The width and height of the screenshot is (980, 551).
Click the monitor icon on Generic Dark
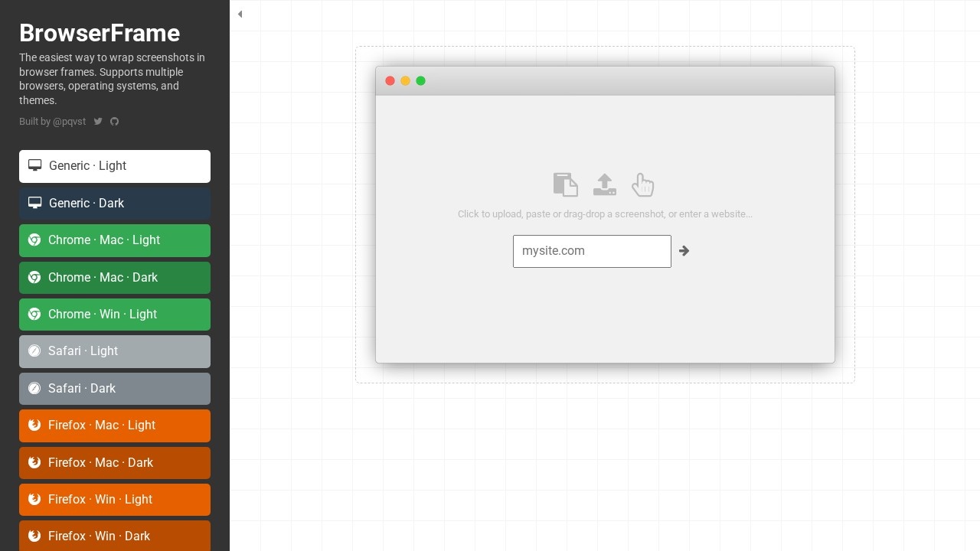click(x=34, y=203)
